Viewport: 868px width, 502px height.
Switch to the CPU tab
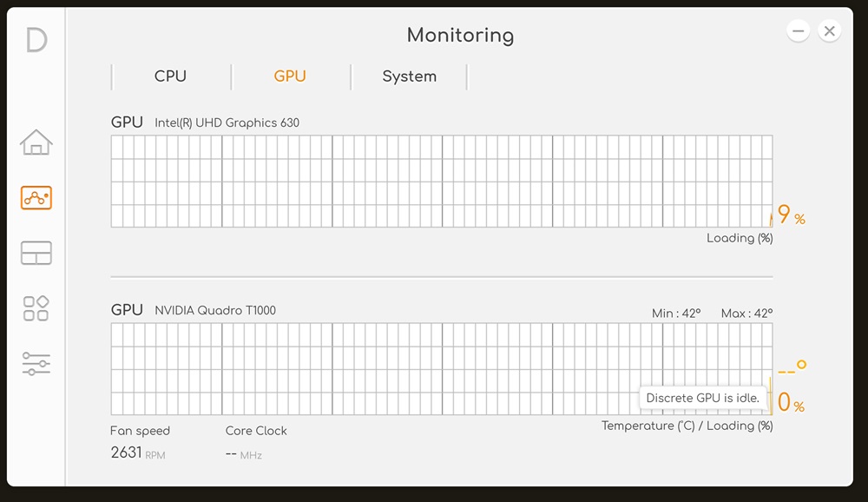[170, 76]
